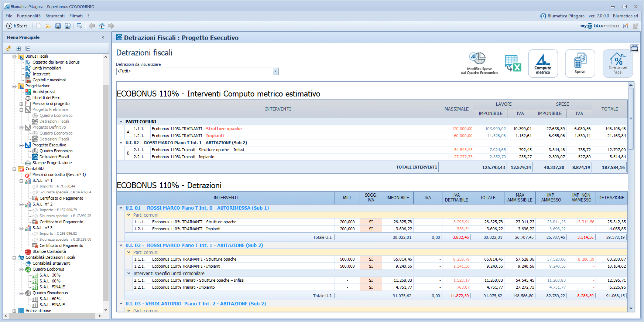Create a new file from toolbar
Viewport: 644px width, 322px height.
click(x=39, y=26)
